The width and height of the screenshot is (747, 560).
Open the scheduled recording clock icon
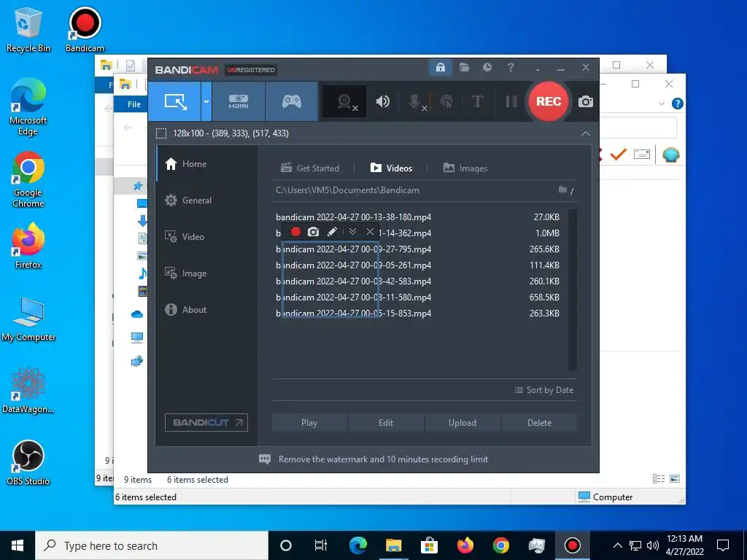coord(487,67)
